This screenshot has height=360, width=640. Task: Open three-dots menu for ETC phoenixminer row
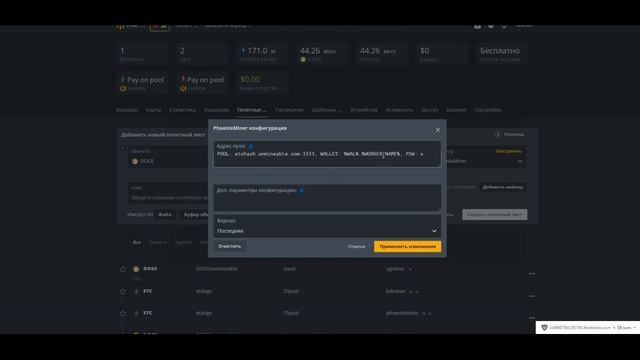pos(532,318)
